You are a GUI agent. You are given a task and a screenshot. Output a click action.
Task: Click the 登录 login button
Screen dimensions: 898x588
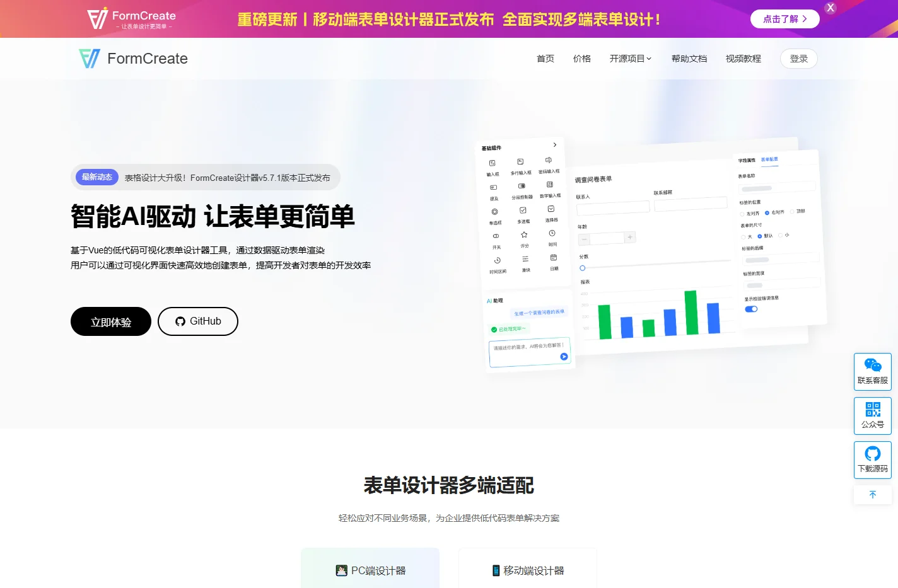coord(799,59)
